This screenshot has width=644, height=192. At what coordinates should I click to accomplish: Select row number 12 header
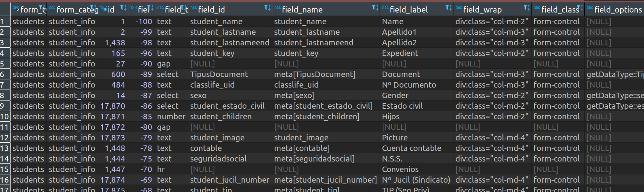(x=5, y=138)
